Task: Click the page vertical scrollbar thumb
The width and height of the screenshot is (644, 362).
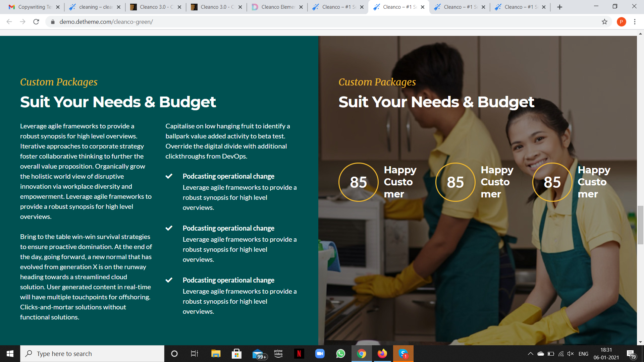Action: (640, 225)
